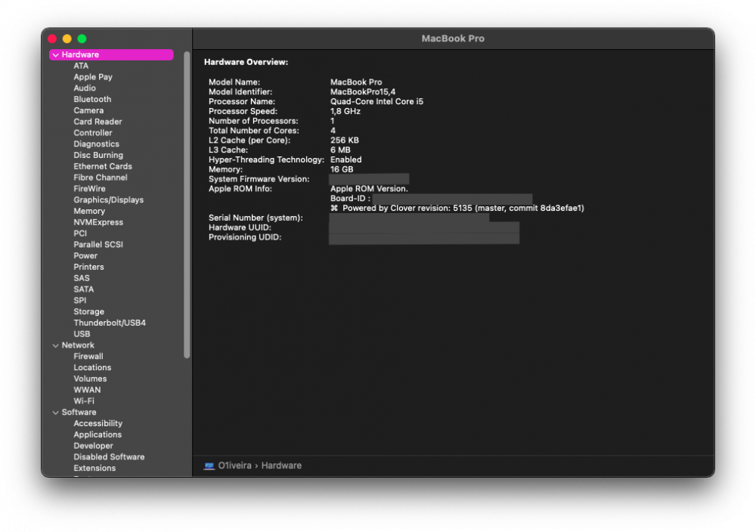Show Applications list under Software
The width and height of the screenshot is (756, 532).
pyautogui.click(x=98, y=435)
